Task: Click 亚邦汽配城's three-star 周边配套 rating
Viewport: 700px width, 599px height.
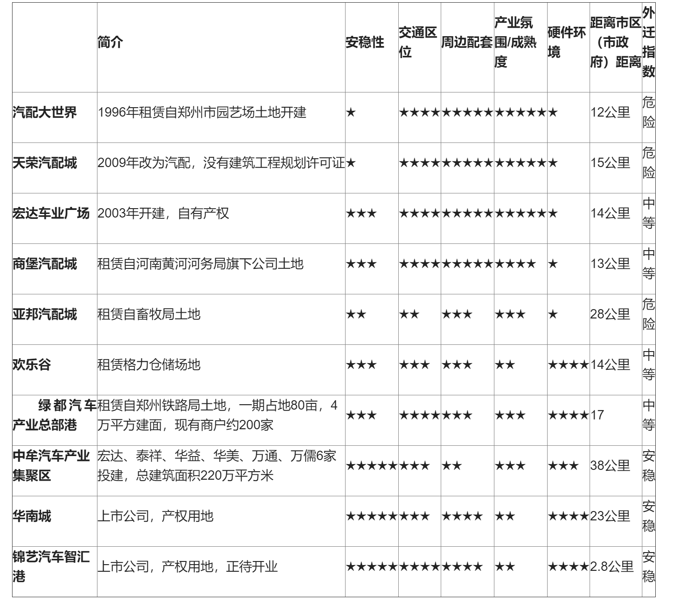Action: pos(457,314)
